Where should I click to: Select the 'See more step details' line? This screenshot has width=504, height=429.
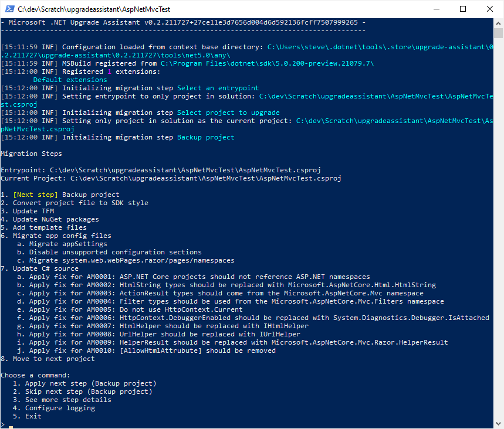pyautogui.click(x=67, y=400)
